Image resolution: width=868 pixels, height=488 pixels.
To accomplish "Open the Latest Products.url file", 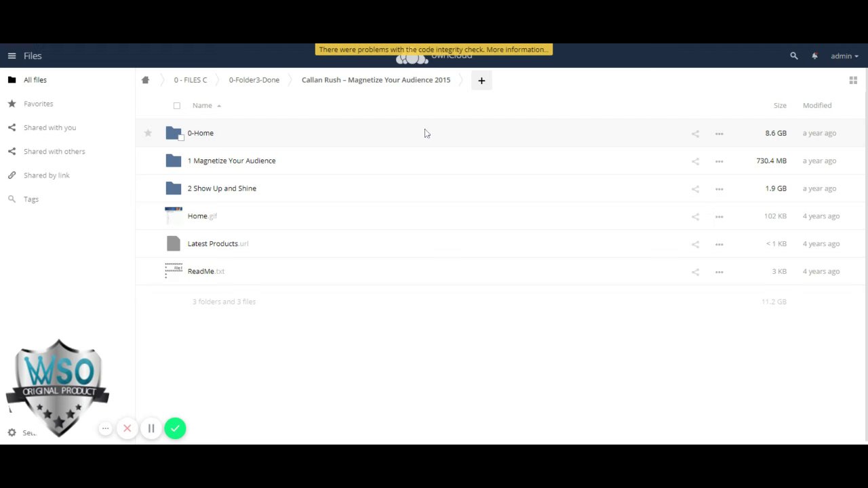I will point(218,244).
